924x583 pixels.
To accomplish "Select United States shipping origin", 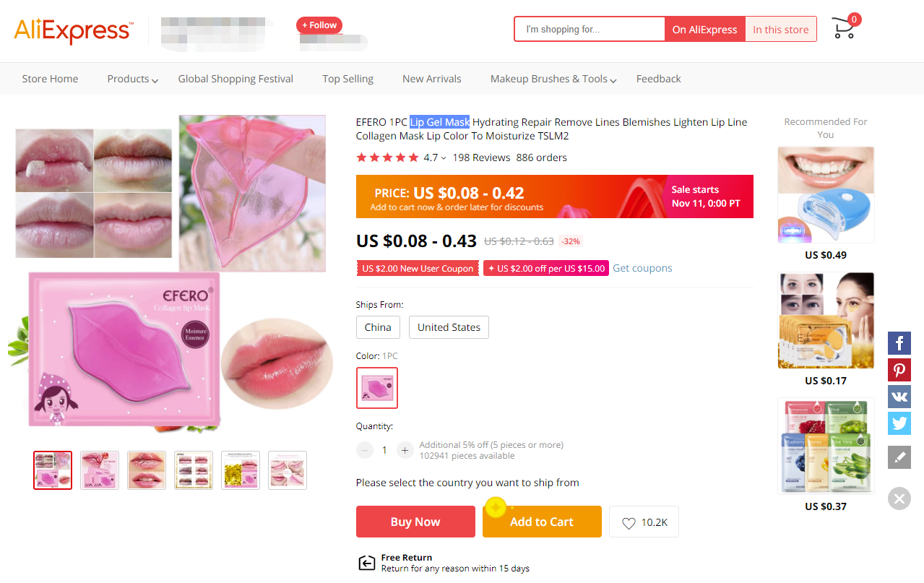I will tap(449, 327).
